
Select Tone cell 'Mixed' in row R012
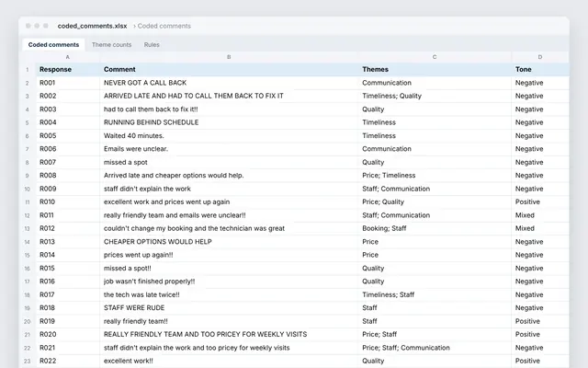pos(540,228)
